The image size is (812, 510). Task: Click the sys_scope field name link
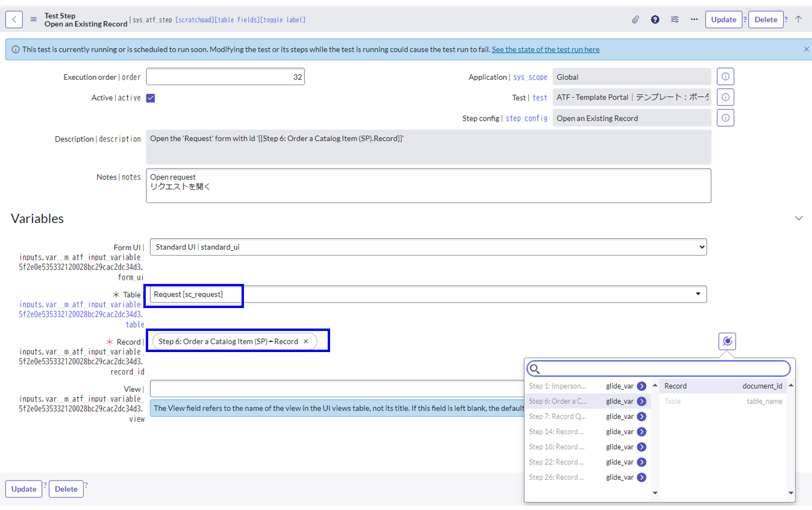point(530,77)
